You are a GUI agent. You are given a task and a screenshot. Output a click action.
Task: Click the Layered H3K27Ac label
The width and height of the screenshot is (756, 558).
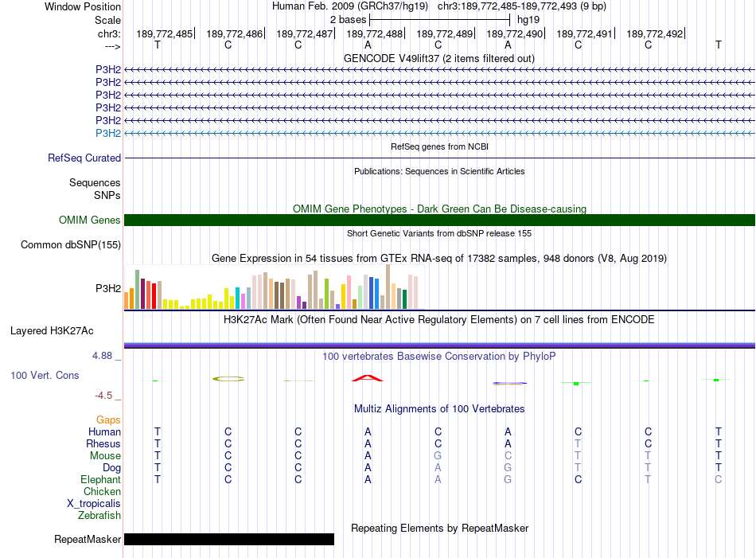[x=52, y=331]
